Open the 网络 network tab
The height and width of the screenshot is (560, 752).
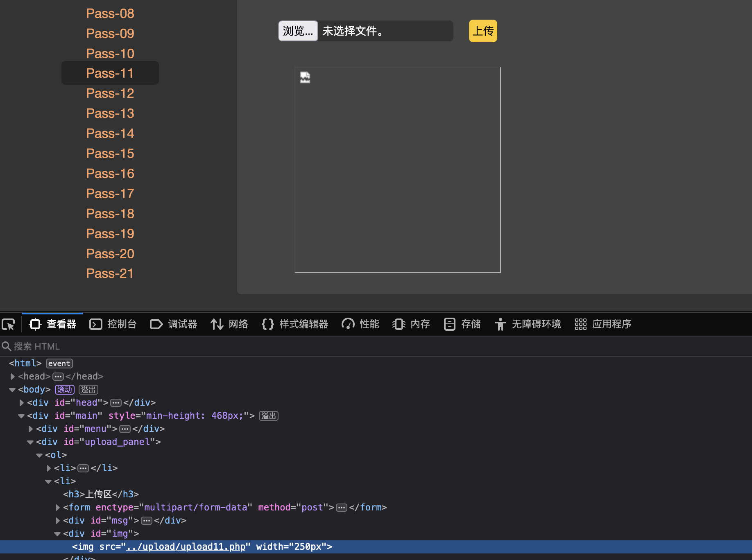pos(229,324)
